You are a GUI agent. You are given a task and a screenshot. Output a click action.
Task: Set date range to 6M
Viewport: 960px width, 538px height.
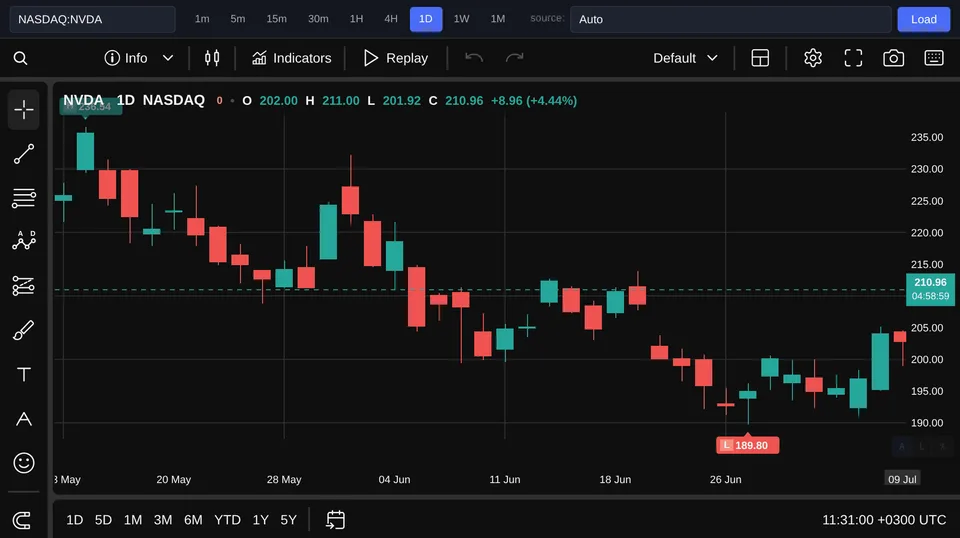(193, 520)
